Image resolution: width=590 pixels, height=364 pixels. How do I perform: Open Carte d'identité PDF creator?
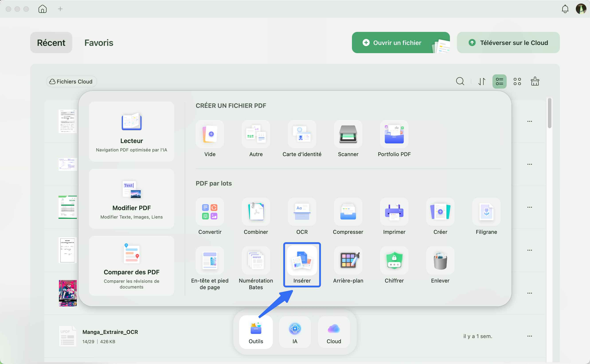click(x=302, y=134)
